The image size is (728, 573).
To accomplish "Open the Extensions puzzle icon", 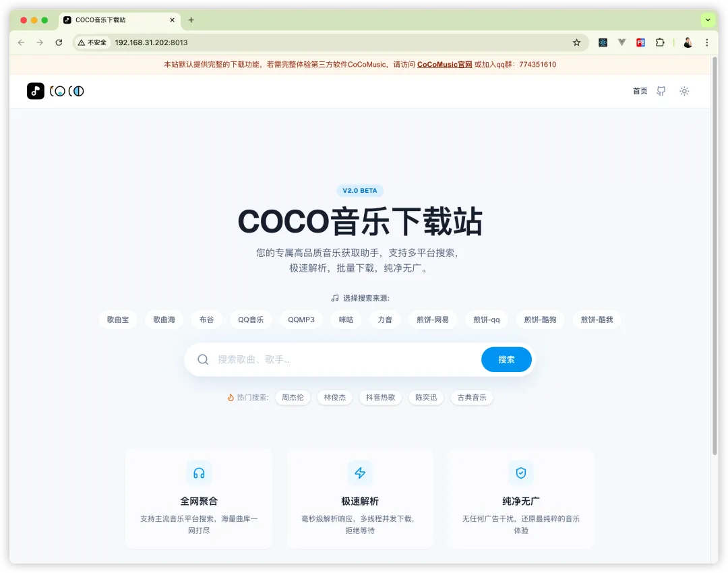I will pyautogui.click(x=660, y=42).
